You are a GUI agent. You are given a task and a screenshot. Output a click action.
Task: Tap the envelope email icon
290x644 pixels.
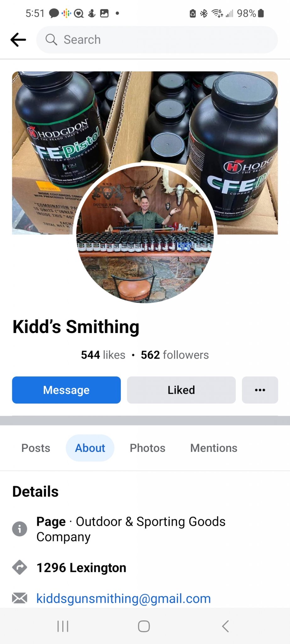tap(20, 598)
